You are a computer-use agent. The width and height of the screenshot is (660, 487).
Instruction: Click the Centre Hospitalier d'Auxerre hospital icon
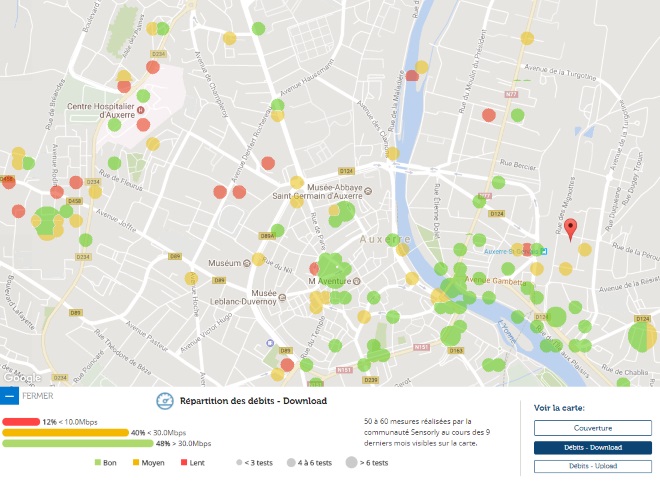(x=140, y=109)
